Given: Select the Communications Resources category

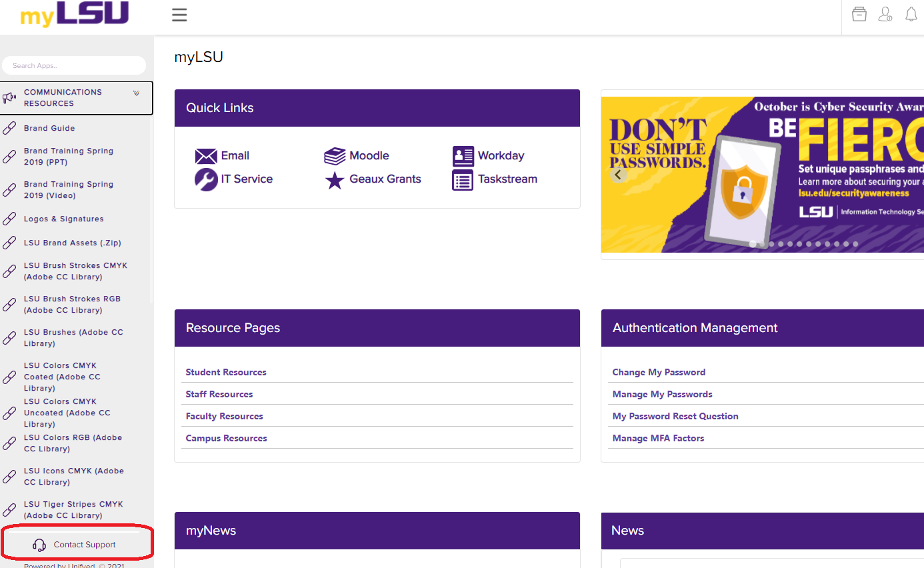Looking at the screenshot, I should point(63,97).
